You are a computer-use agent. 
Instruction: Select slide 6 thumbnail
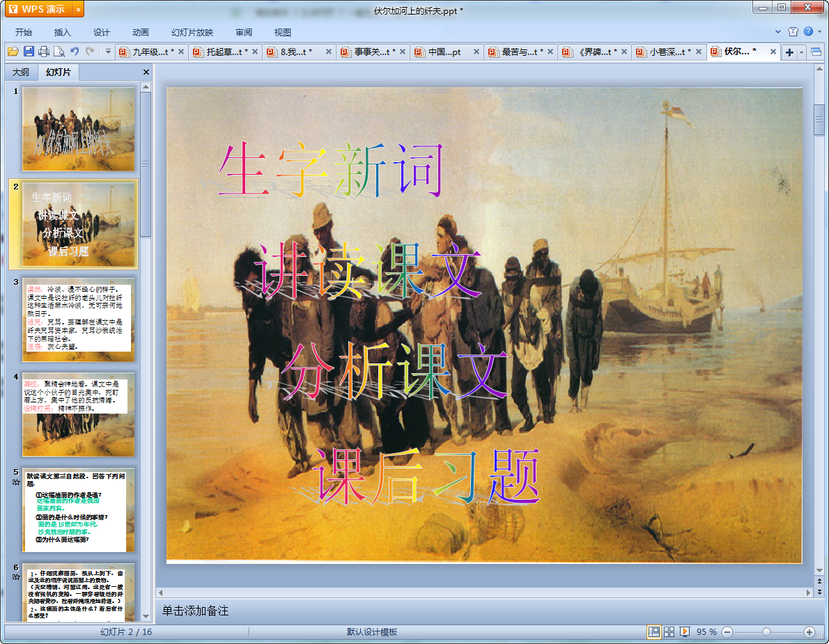coord(78,592)
